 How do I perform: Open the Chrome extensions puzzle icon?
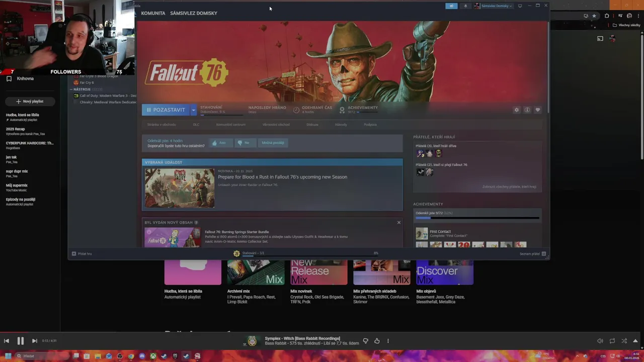coord(607,16)
